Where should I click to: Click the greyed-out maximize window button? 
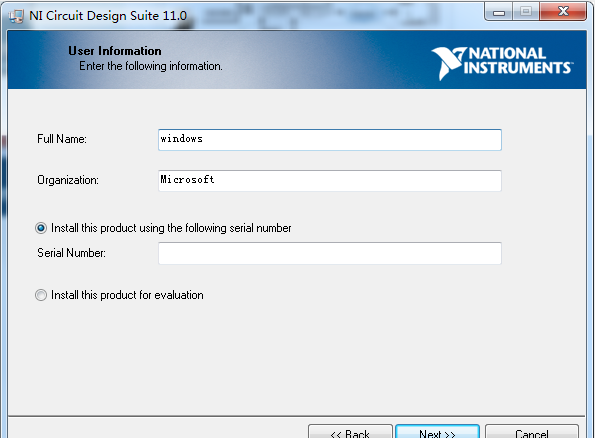pyautogui.click(x=526, y=12)
